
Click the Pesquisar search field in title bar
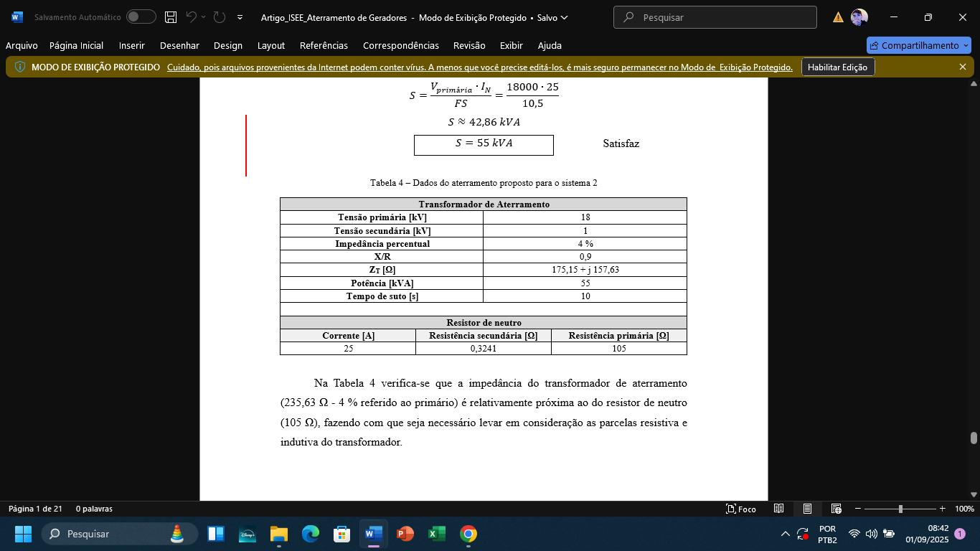tap(715, 17)
